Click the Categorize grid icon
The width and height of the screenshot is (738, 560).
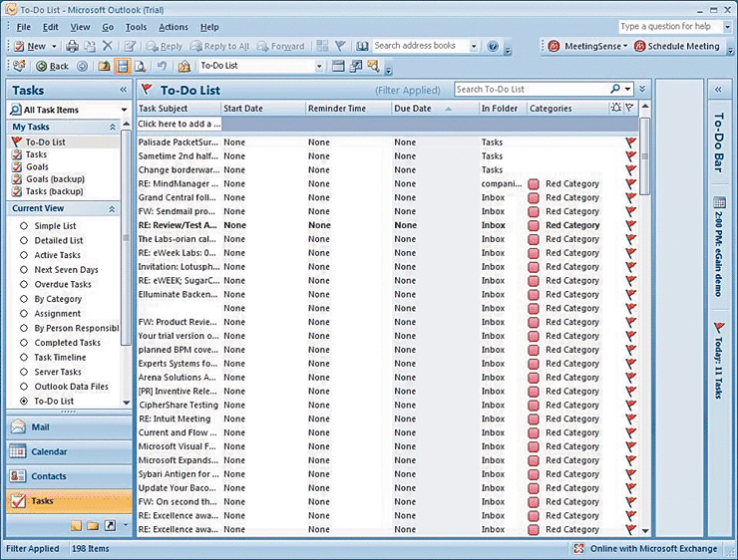click(322, 46)
